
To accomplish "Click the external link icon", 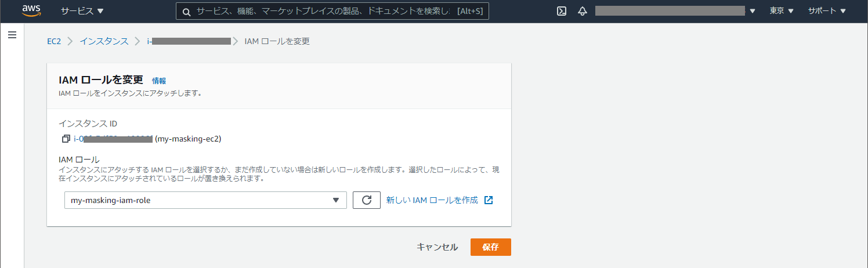I will pos(489,200).
